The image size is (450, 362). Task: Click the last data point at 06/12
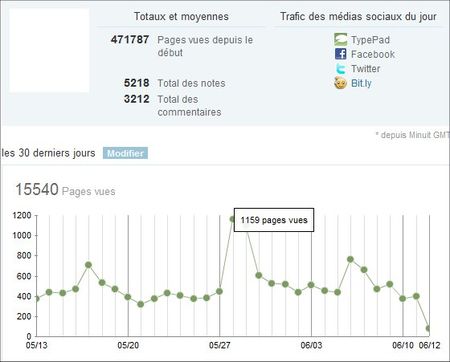tap(429, 329)
